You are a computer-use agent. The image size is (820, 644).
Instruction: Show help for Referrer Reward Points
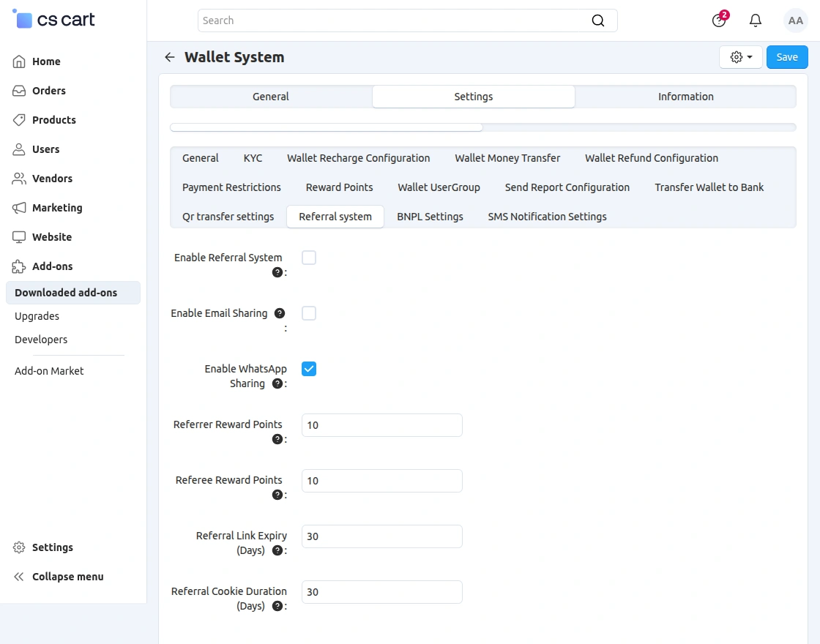277,439
